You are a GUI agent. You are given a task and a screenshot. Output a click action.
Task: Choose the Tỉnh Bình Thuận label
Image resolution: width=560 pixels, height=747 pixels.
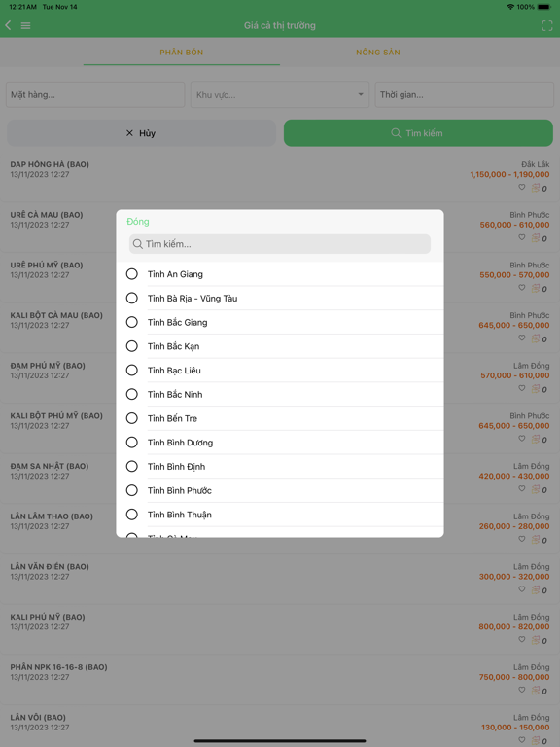pos(180,515)
